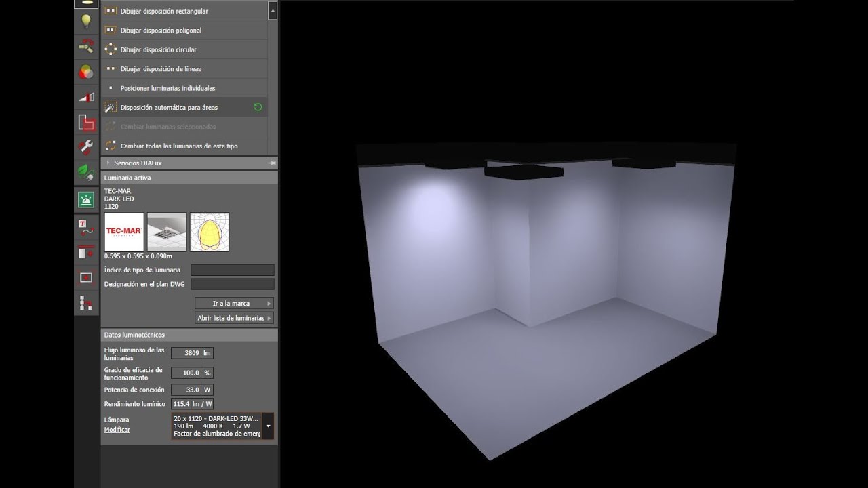Open the red rectangle frame tool
868x488 pixels.
coord(86,277)
